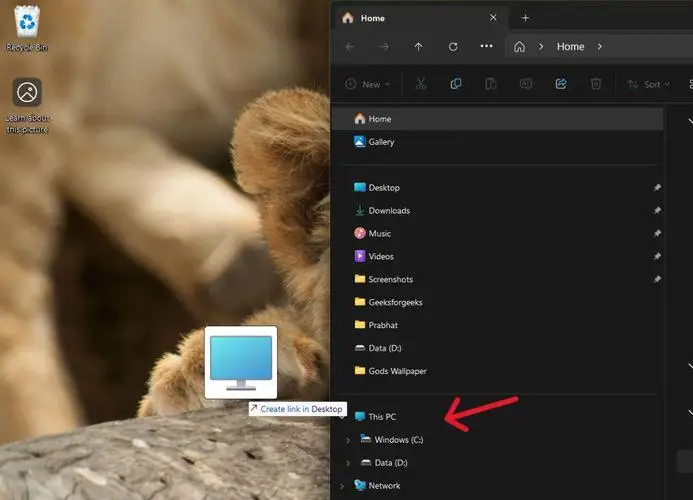The image size is (693, 500).
Task: Go up one folder level
Action: pos(418,47)
